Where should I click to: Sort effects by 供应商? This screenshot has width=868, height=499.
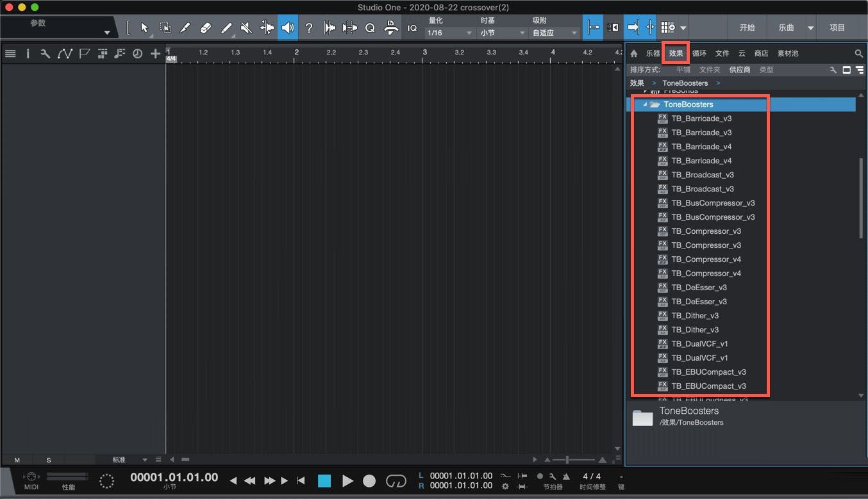click(740, 70)
